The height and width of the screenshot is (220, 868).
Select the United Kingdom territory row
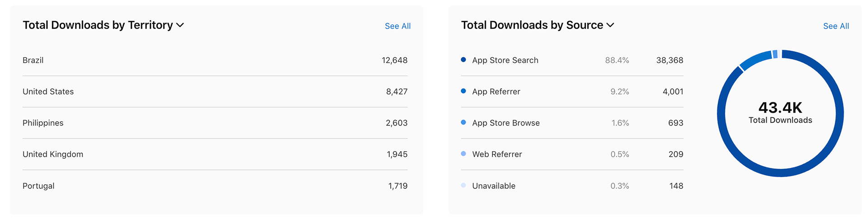tap(215, 154)
